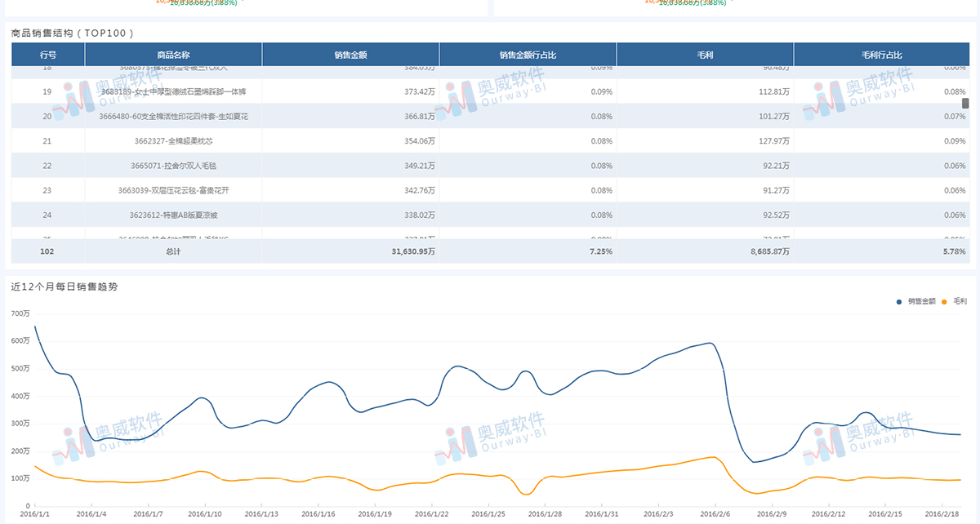Toggle the 销售金额 series in chart legend

point(917,301)
